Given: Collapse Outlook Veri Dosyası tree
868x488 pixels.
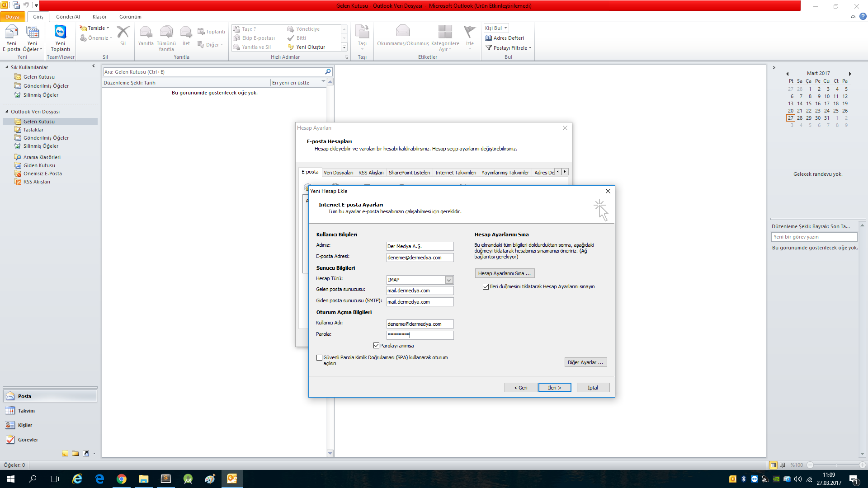Looking at the screenshot, I should tap(7, 112).
